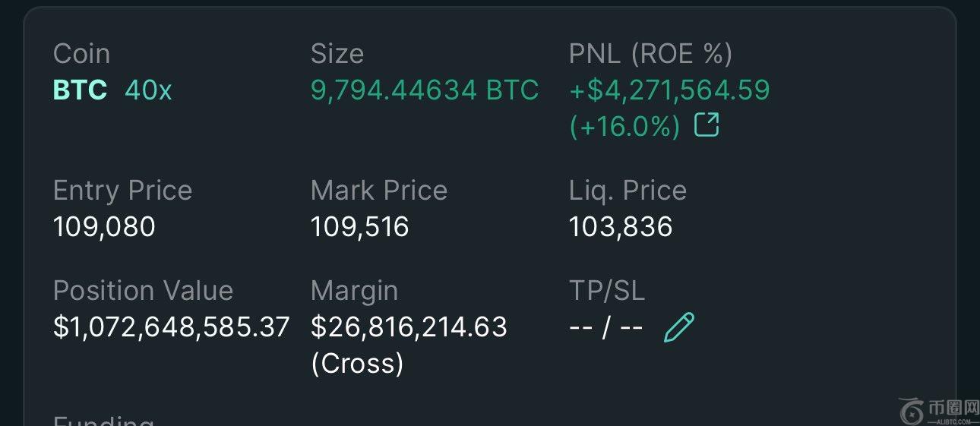The image size is (980, 426).
Task: Click the partially visible Funding label
Action: click(x=103, y=420)
